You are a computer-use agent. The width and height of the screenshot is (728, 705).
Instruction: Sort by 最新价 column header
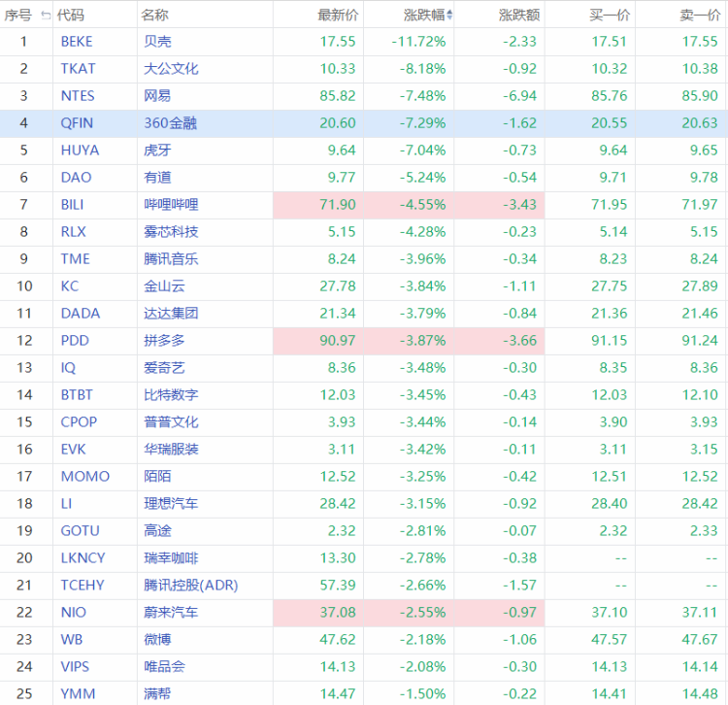point(338,16)
